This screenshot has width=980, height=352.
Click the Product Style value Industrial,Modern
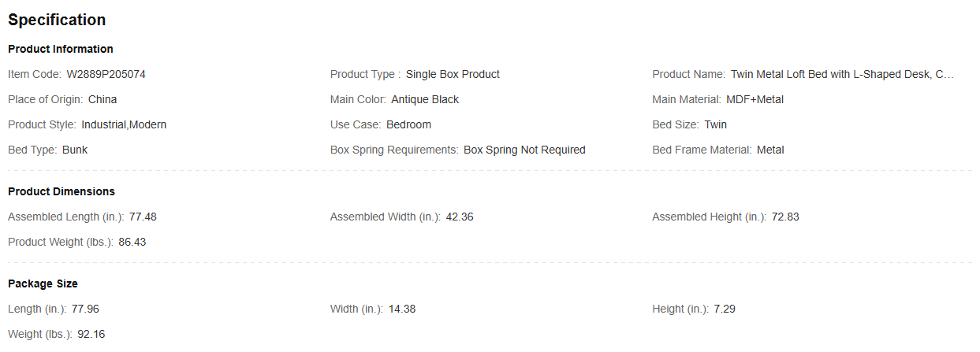pos(124,124)
